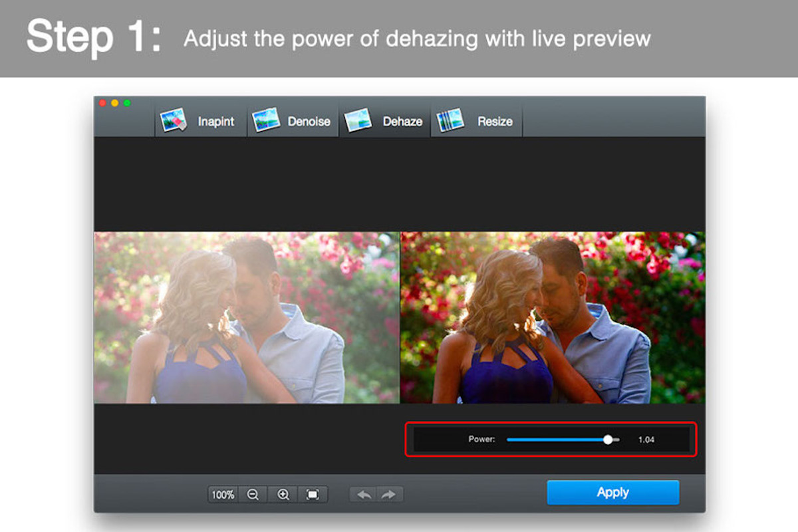Open the Resize tab
This screenshot has height=532, width=798.
477,121
